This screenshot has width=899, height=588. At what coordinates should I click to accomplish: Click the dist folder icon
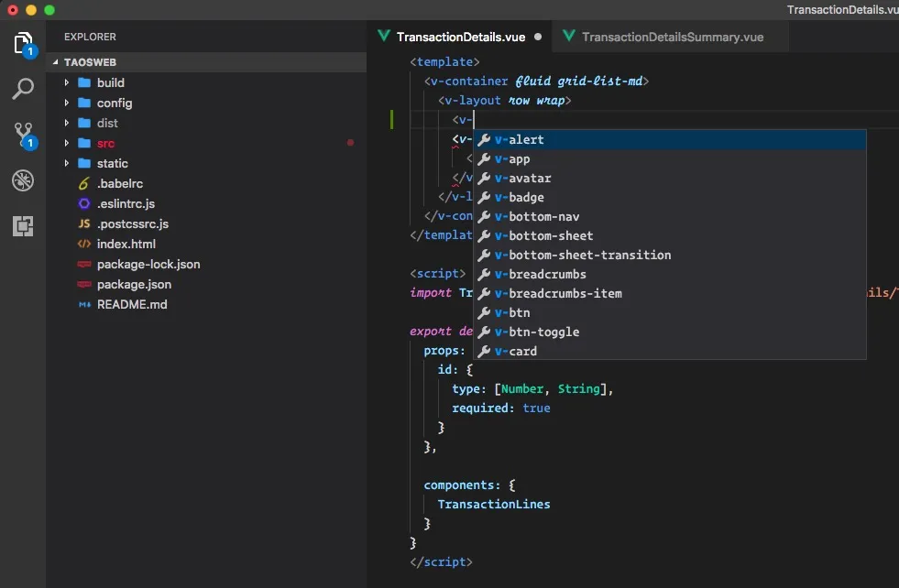click(84, 123)
